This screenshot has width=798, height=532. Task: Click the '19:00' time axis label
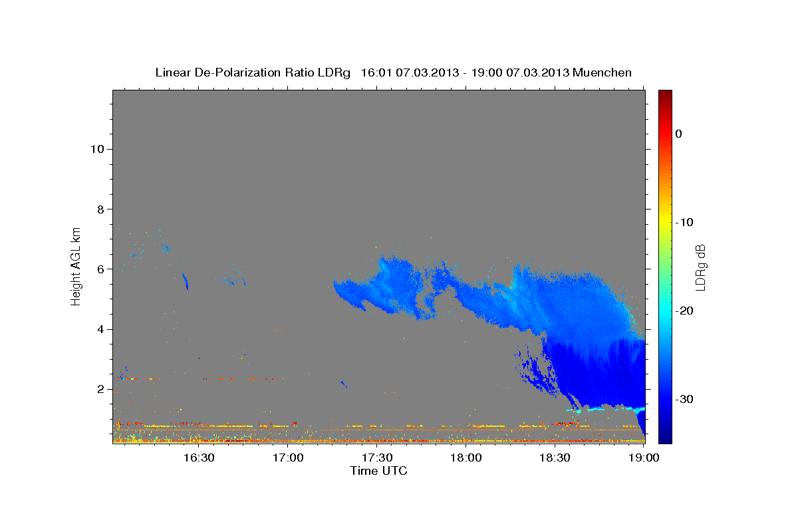[x=644, y=458]
